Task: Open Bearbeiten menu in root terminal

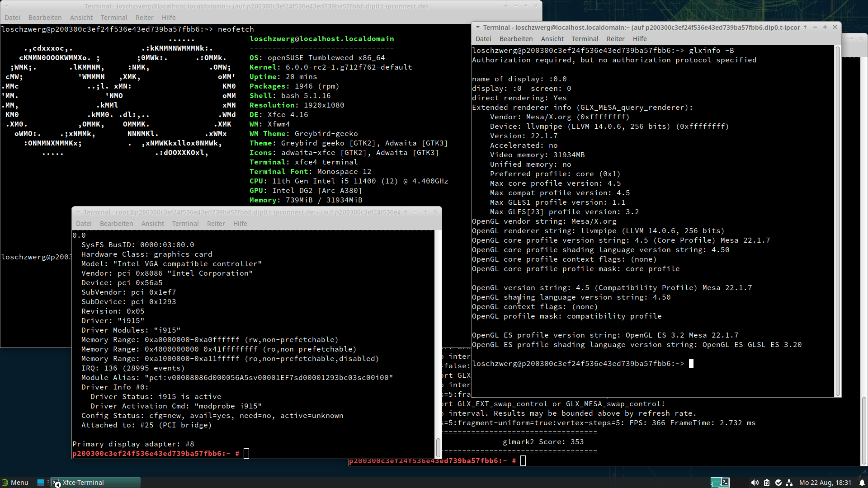Action: (116, 224)
